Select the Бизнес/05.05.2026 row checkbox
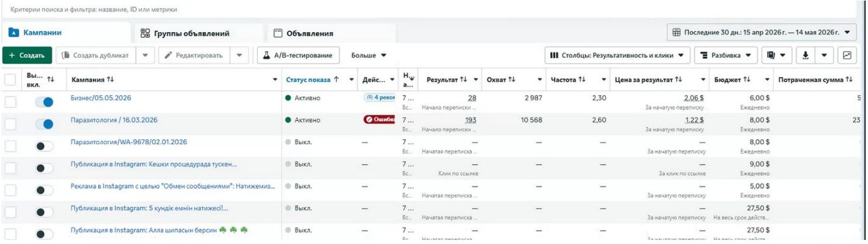 pyautogui.click(x=10, y=102)
